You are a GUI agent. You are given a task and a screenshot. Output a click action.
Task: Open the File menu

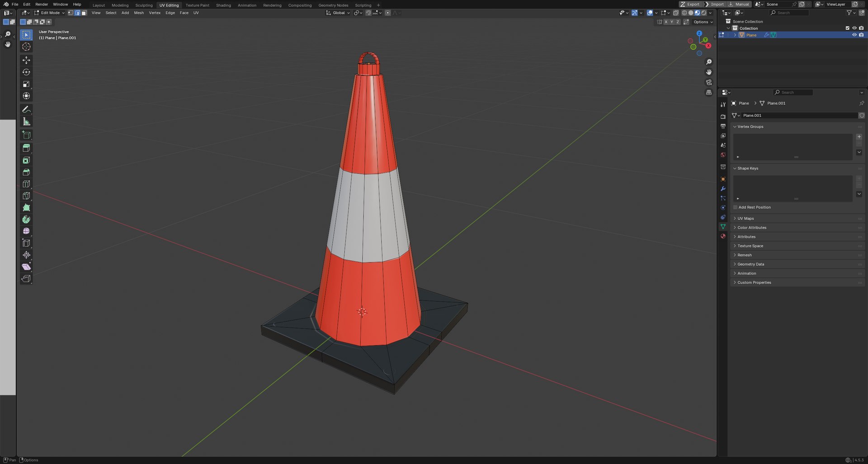(15, 4)
